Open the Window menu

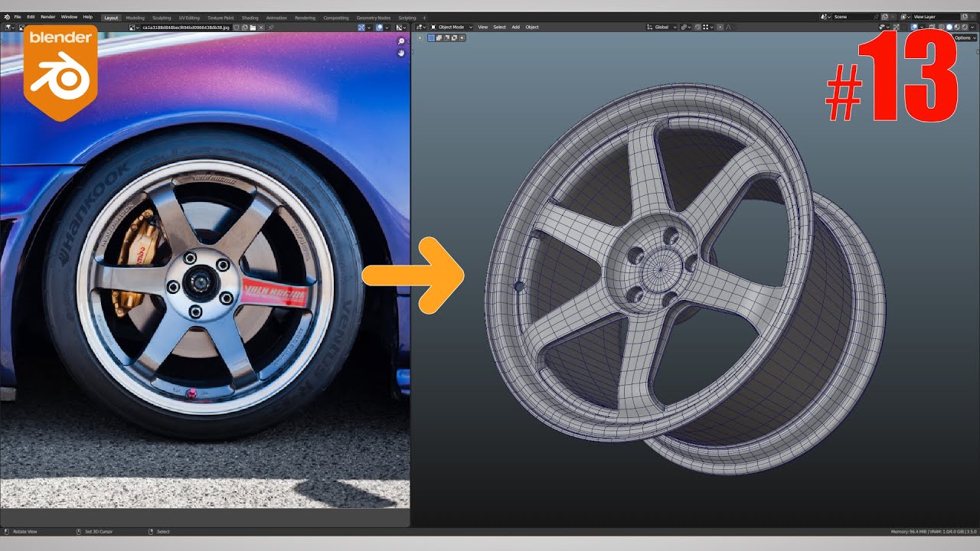coord(69,17)
